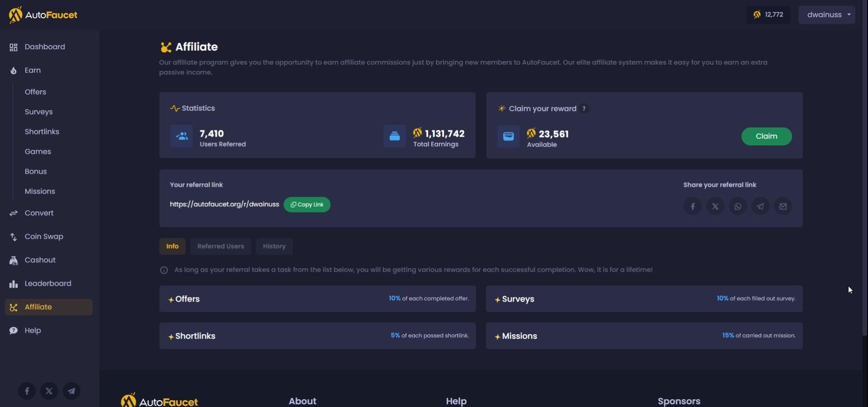Expand the Surveys commission panel
Screen dimensions: 868x407
pos(644,299)
